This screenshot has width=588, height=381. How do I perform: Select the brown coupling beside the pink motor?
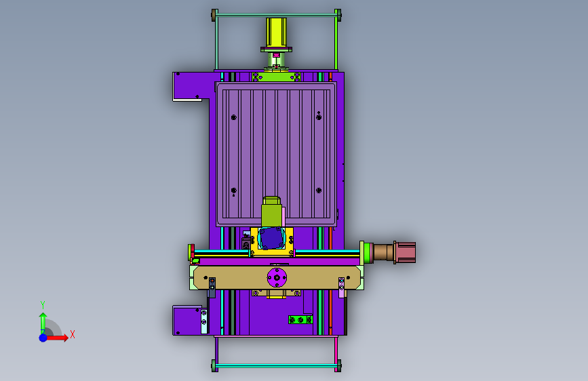click(383, 252)
